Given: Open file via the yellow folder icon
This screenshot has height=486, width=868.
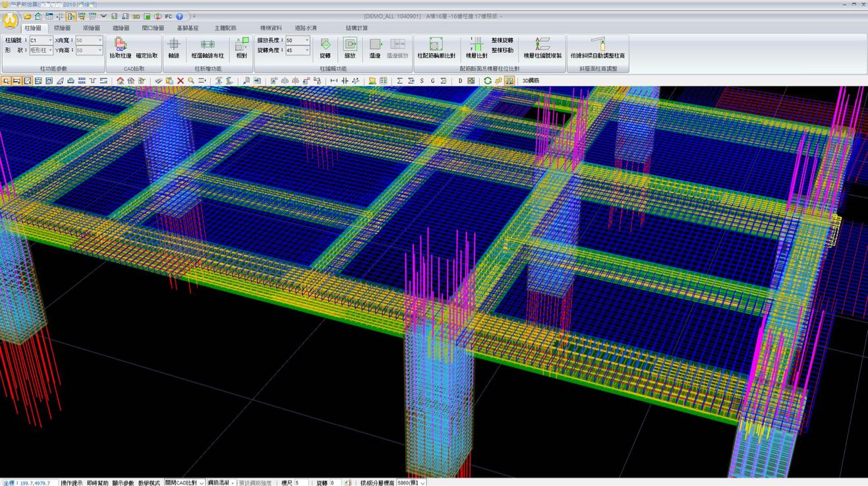Looking at the screenshot, I should coord(28,16).
